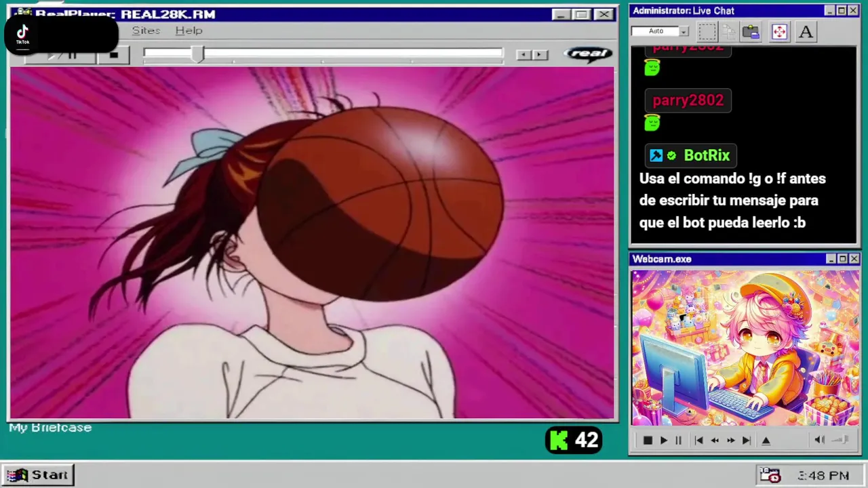Click the rewind button in Webcam.exe

point(714,441)
